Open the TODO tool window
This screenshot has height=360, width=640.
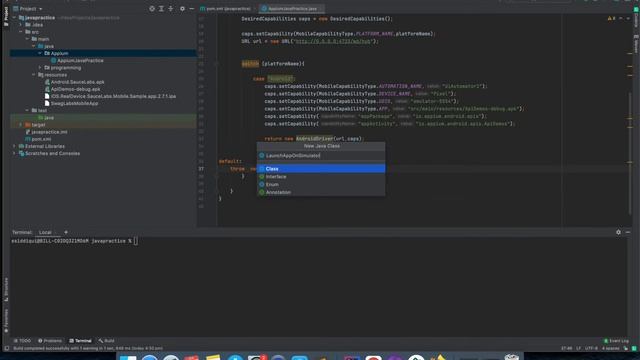[22, 340]
